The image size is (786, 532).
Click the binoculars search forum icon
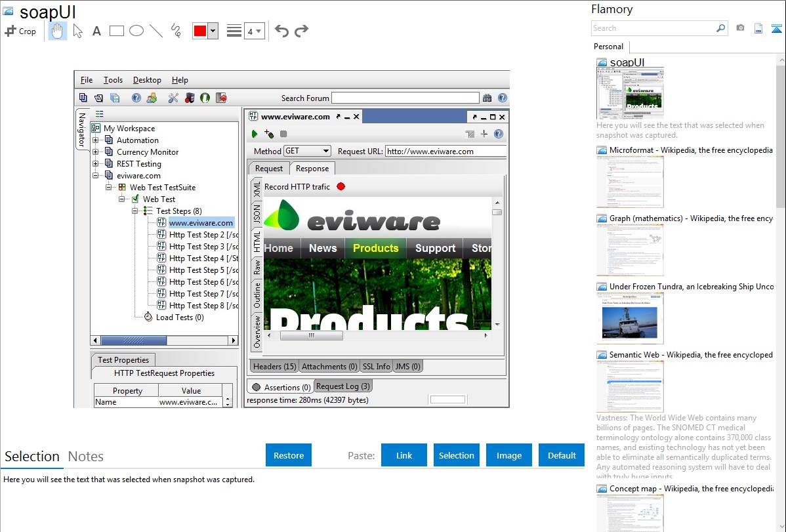click(487, 98)
